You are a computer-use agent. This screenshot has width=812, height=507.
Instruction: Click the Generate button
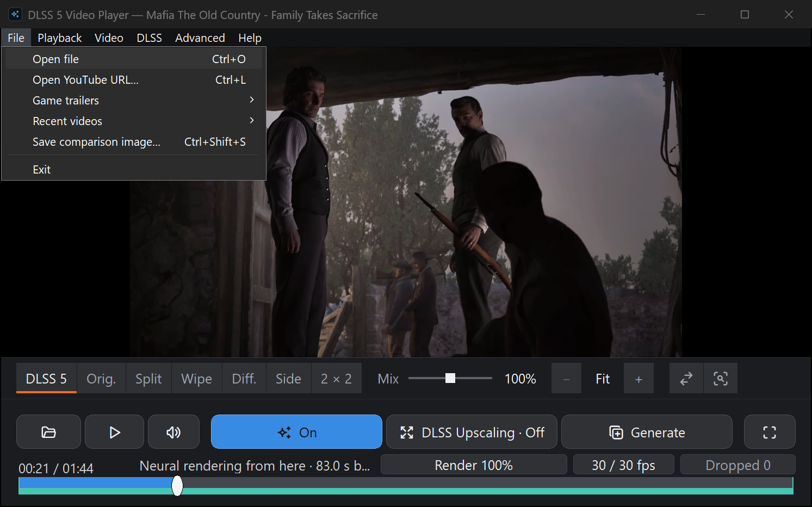pos(647,432)
